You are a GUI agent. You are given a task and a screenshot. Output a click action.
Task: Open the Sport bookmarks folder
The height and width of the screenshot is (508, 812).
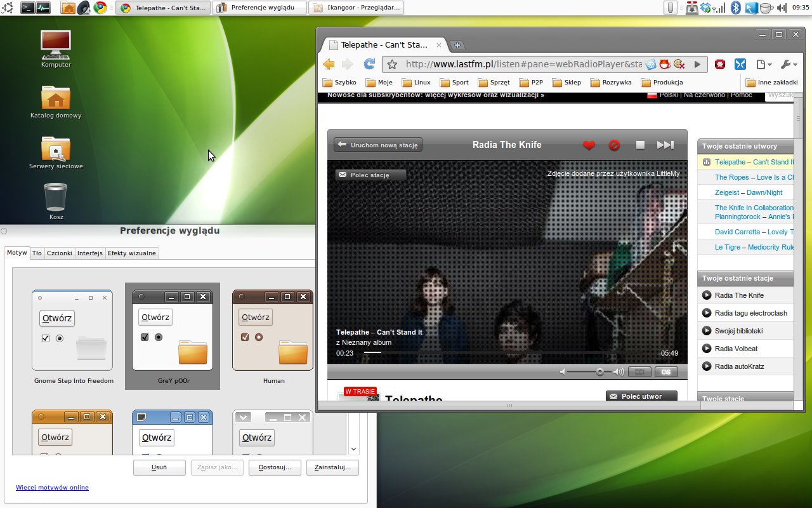(x=454, y=83)
